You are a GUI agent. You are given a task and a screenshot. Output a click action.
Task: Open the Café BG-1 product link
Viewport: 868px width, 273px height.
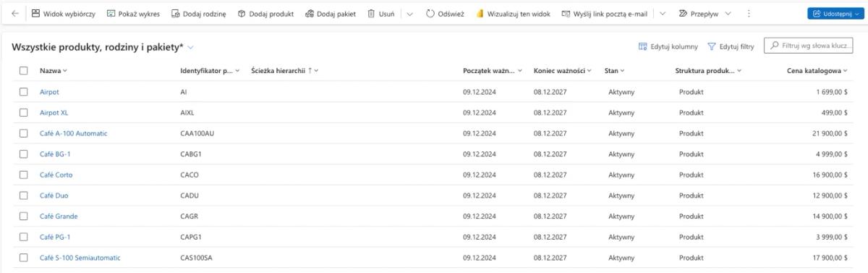55,154
